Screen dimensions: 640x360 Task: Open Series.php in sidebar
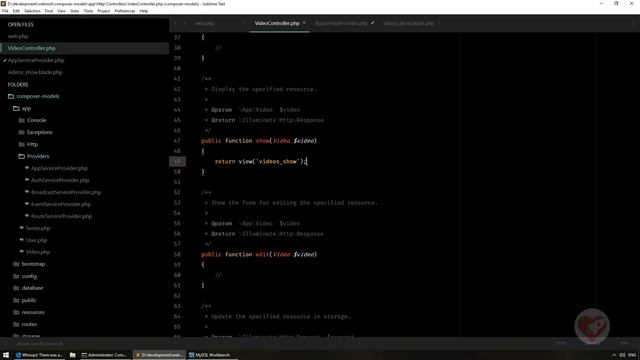pos(38,228)
